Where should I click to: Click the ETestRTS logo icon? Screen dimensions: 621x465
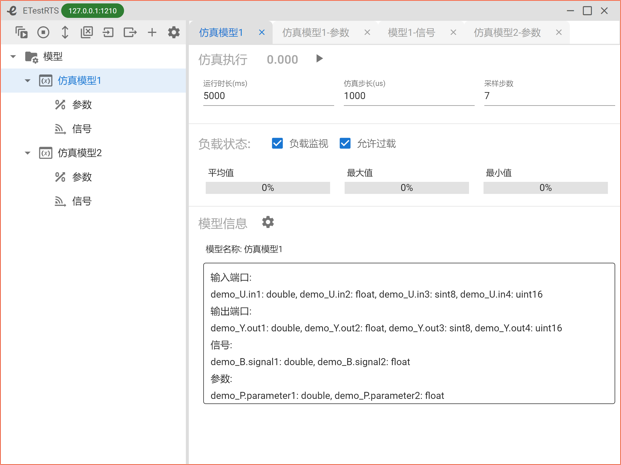click(12, 11)
